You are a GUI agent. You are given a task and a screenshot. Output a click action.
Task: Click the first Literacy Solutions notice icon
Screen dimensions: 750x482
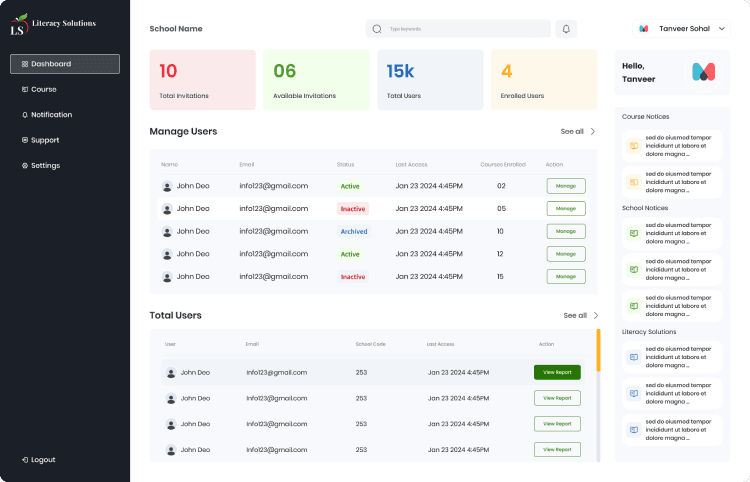(x=632, y=357)
